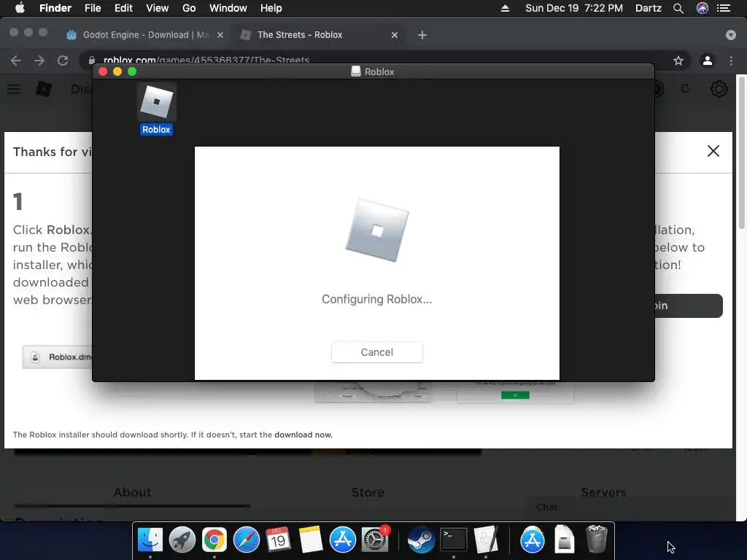Open the Store tab on Roblox page

[368, 492]
